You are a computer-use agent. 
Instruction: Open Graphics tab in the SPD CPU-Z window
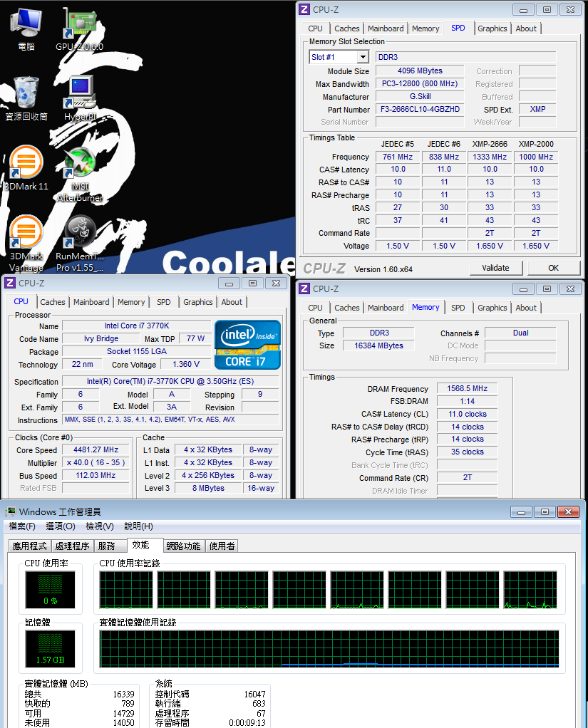click(x=492, y=28)
